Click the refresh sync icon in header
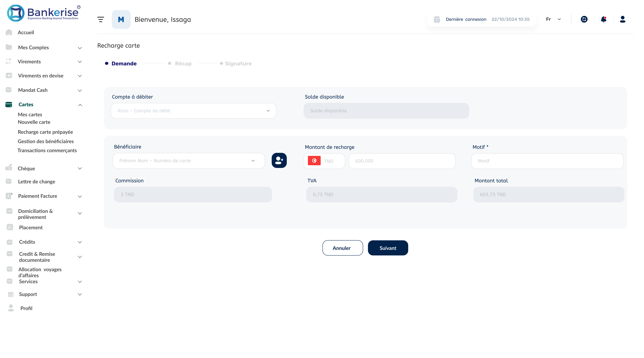This screenshot has width=644, height=358. point(584,19)
